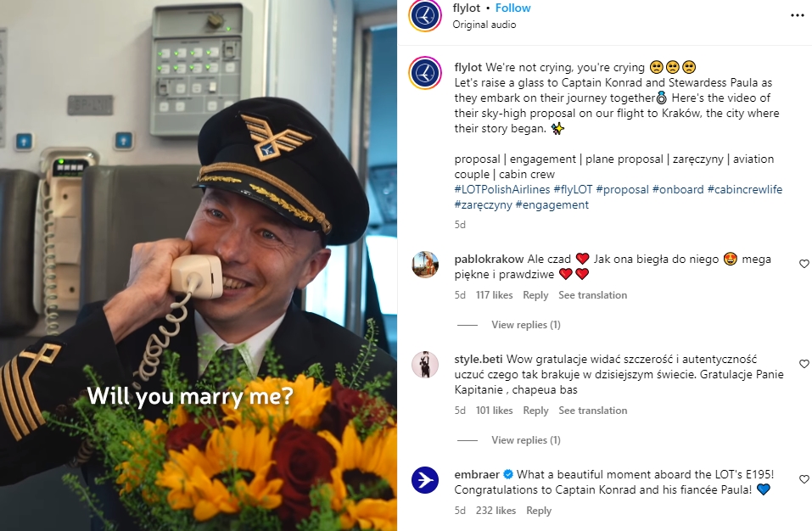Screen dimensions: 812x531
Task: Open the #cabincrewlife hashtag
Action: point(745,189)
